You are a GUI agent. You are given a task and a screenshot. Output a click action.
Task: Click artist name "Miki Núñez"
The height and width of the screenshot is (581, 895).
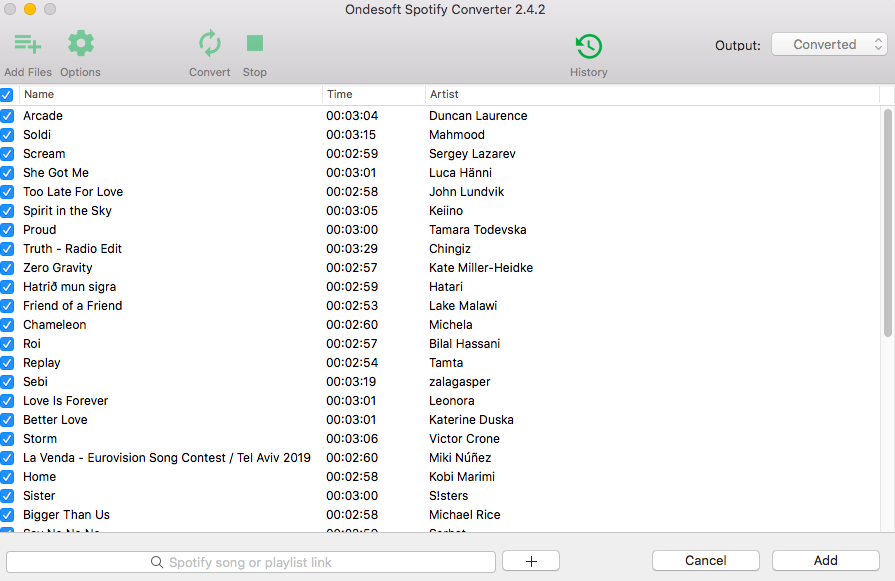point(460,458)
